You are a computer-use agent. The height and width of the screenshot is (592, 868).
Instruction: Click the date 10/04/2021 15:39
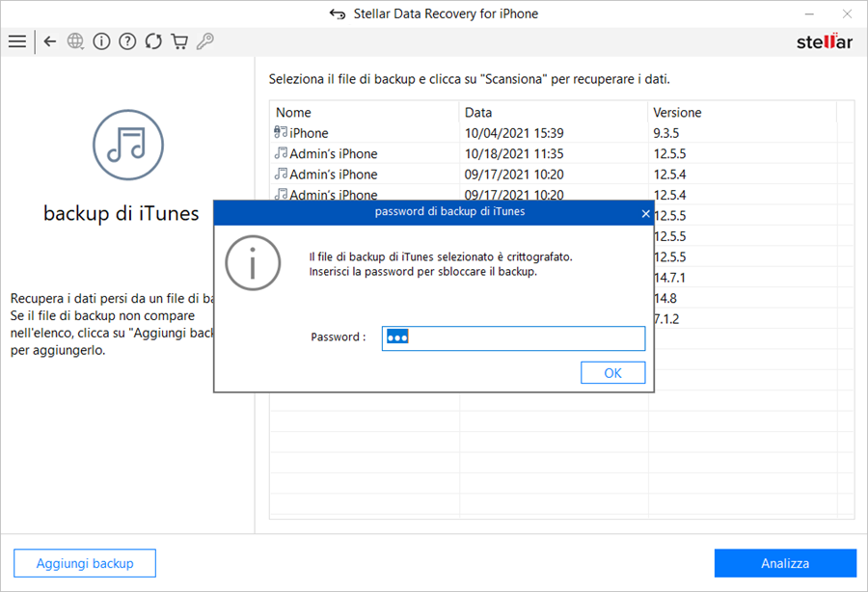click(514, 133)
